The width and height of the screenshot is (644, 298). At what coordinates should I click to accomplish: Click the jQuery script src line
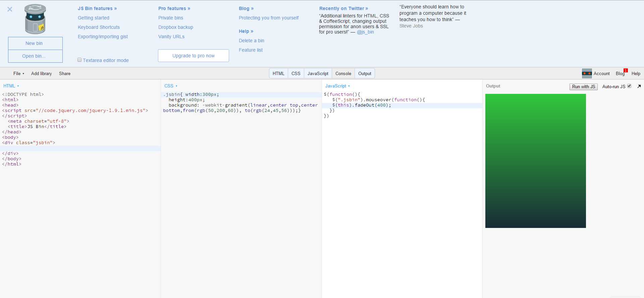click(x=75, y=110)
